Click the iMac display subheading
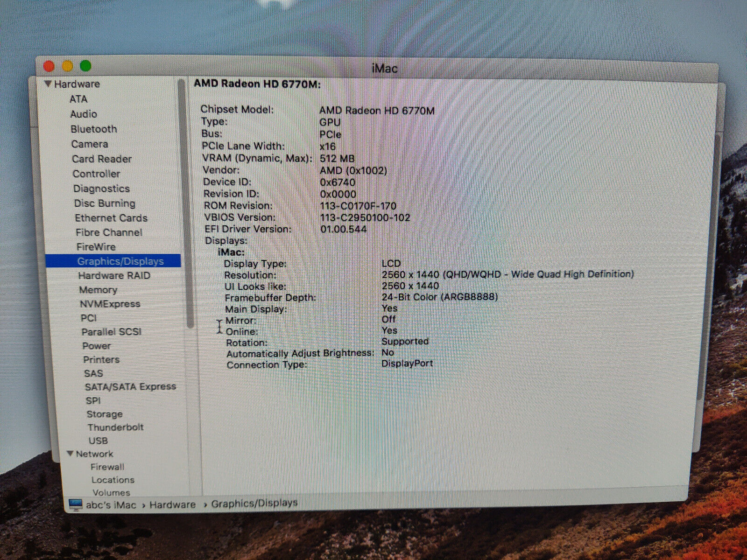 click(x=231, y=252)
